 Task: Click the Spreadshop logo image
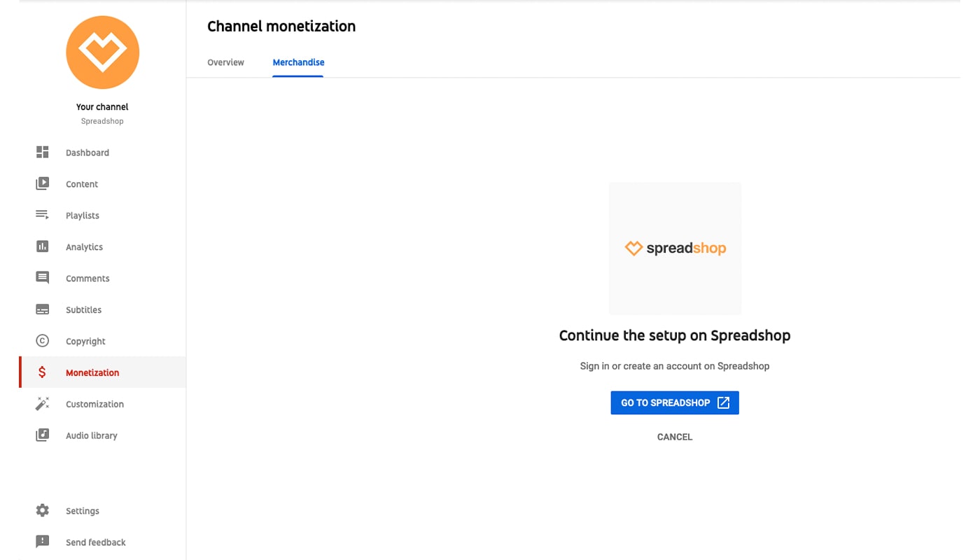[x=675, y=248]
